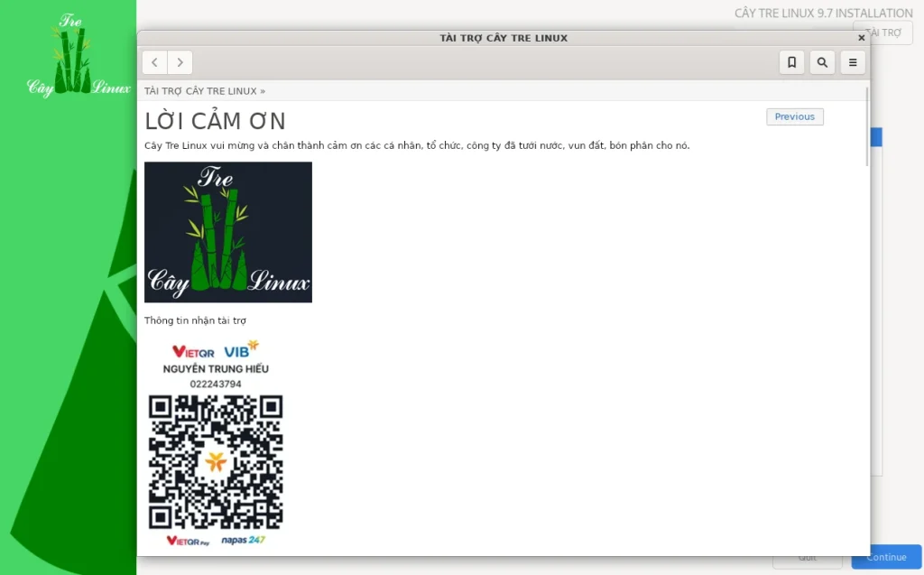This screenshot has height=575, width=924.
Task: Open the bookmarks icon in header
Action: click(x=791, y=62)
